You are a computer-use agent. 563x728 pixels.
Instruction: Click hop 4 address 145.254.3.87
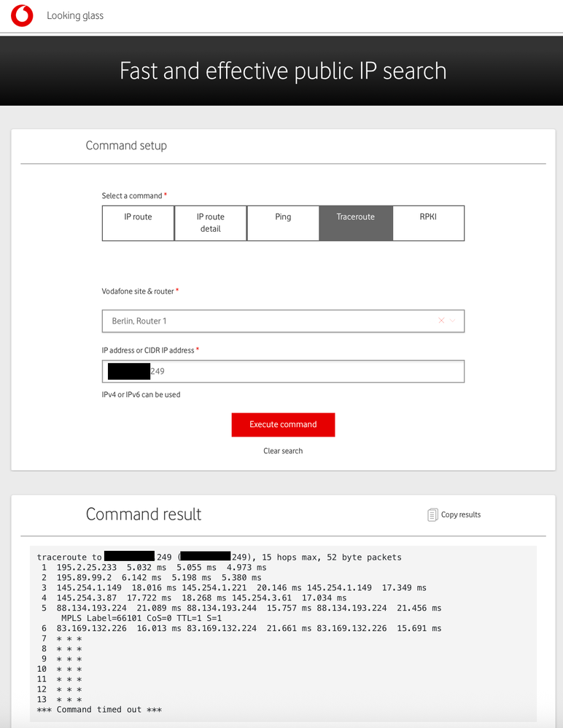[x=86, y=598]
